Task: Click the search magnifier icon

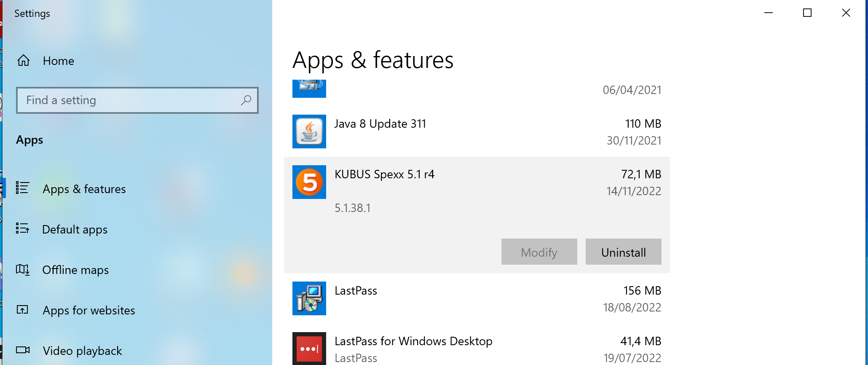Action: point(246,100)
